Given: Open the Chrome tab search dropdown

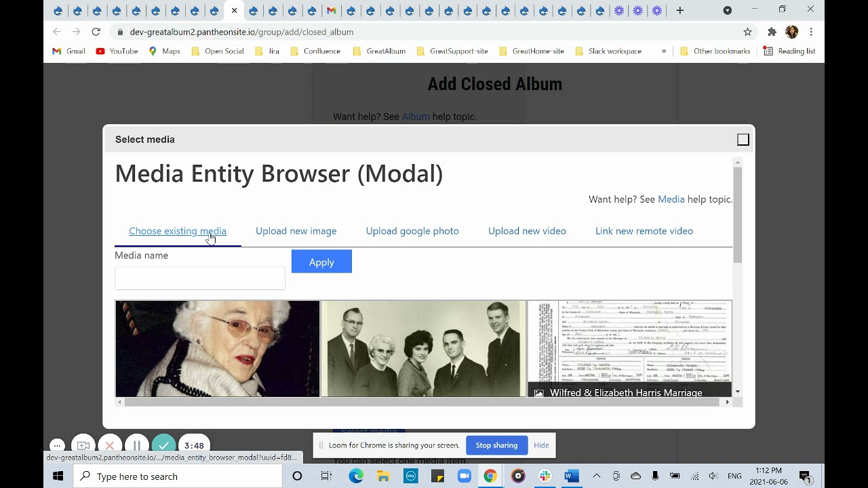Looking at the screenshot, I should tap(727, 10).
